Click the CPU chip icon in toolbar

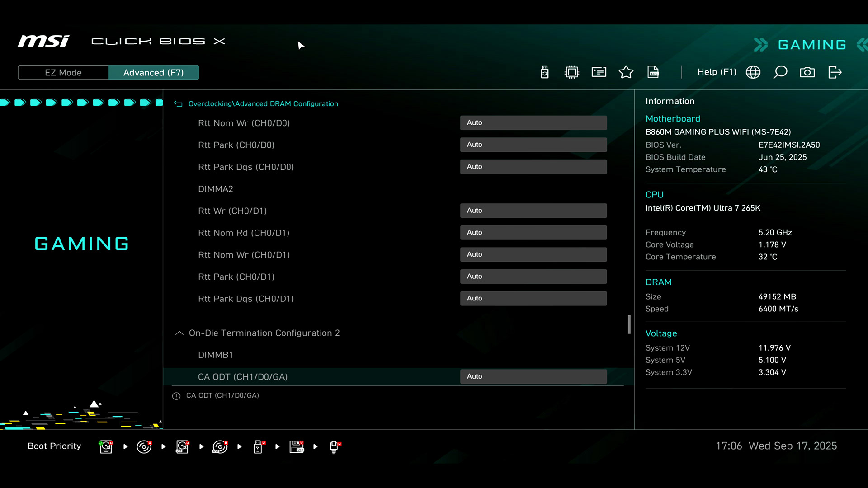[x=571, y=72]
